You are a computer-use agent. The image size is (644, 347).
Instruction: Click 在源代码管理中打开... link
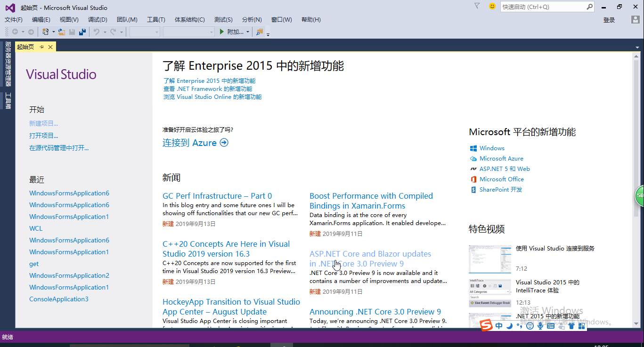pos(59,148)
